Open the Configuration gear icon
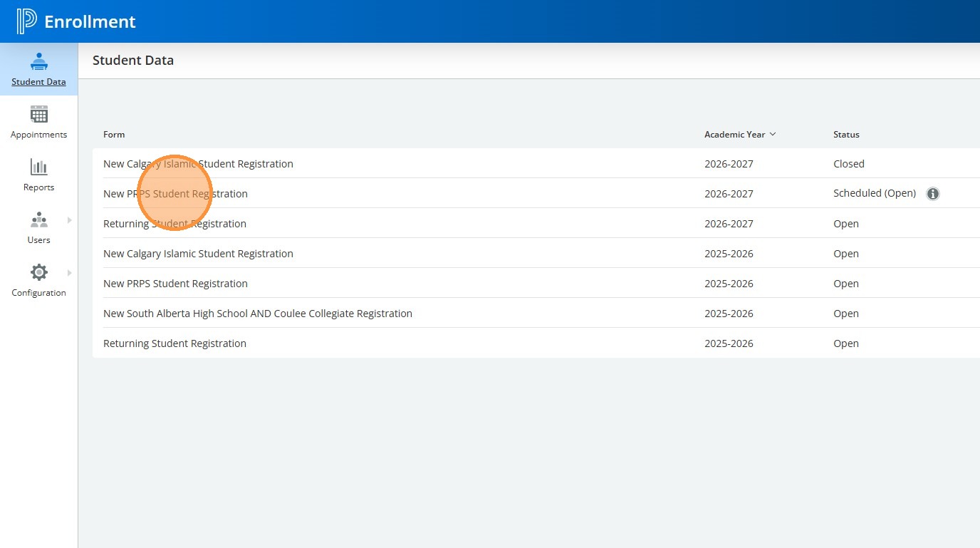980x548 pixels. 38,272
